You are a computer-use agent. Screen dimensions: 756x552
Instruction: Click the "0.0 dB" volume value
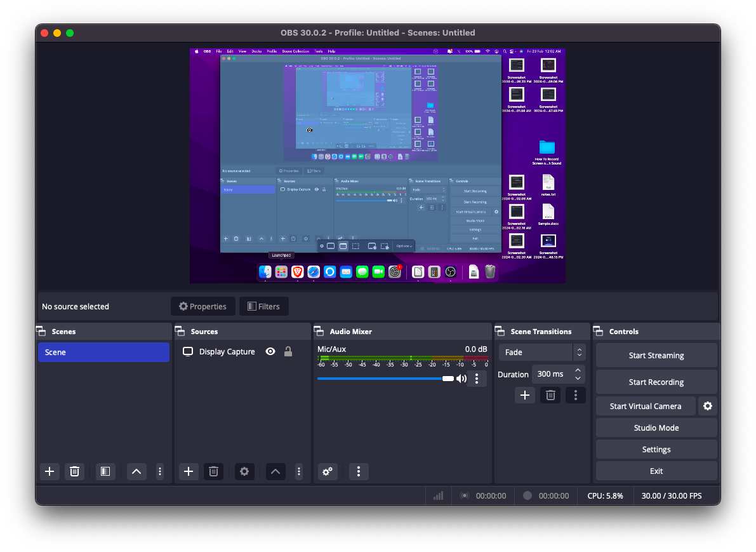[476, 349]
